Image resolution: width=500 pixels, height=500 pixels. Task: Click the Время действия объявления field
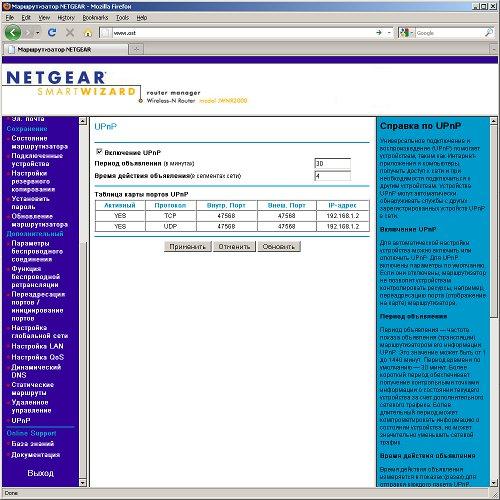(x=332, y=176)
